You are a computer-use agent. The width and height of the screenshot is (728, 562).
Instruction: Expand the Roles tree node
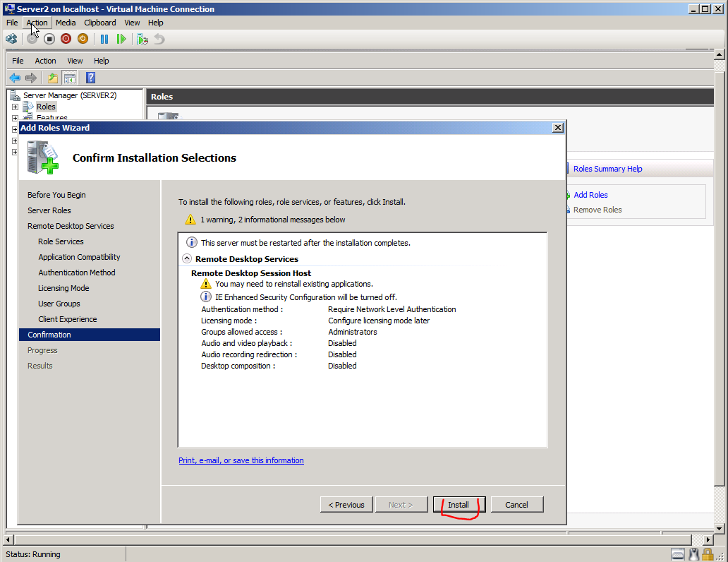click(x=15, y=107)
